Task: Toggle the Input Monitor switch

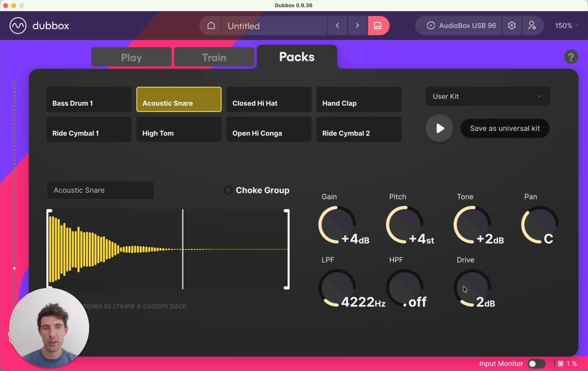Action: (536, 363)
